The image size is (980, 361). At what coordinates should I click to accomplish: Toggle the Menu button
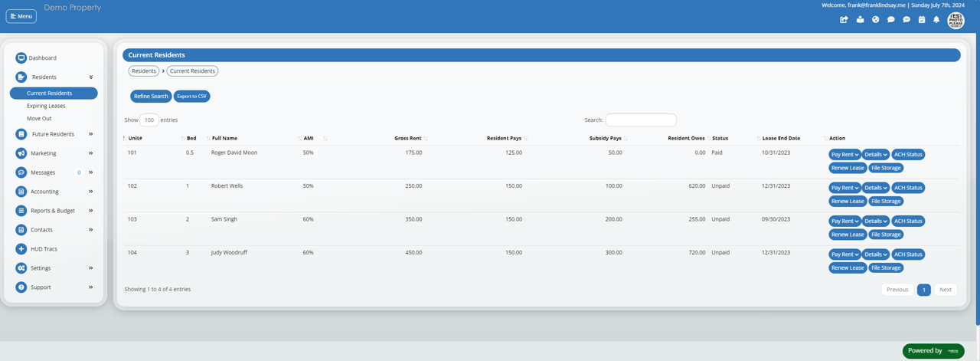pyautogui.click(x=21, y=16)
